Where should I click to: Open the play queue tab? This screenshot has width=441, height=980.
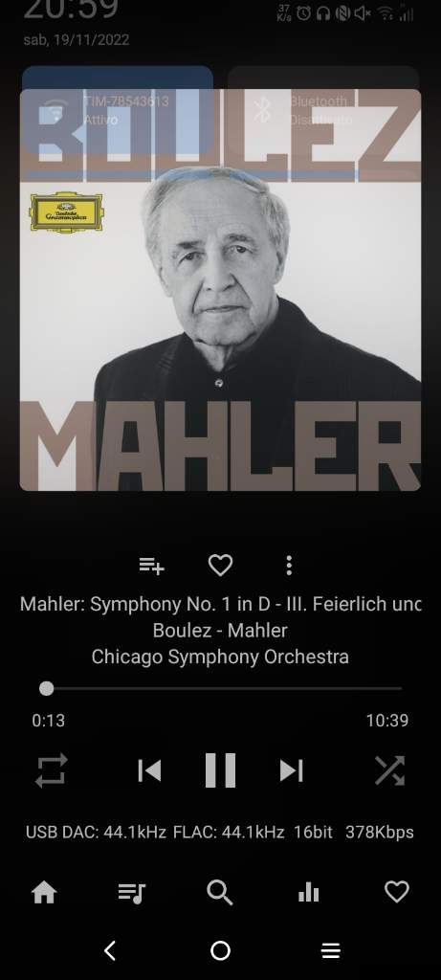click(x=132, y=893)
